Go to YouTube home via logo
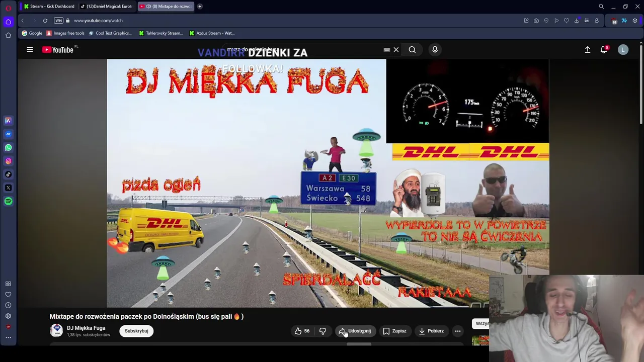The width and height of the screenshot is (644, 362). [x=58, y=50]
